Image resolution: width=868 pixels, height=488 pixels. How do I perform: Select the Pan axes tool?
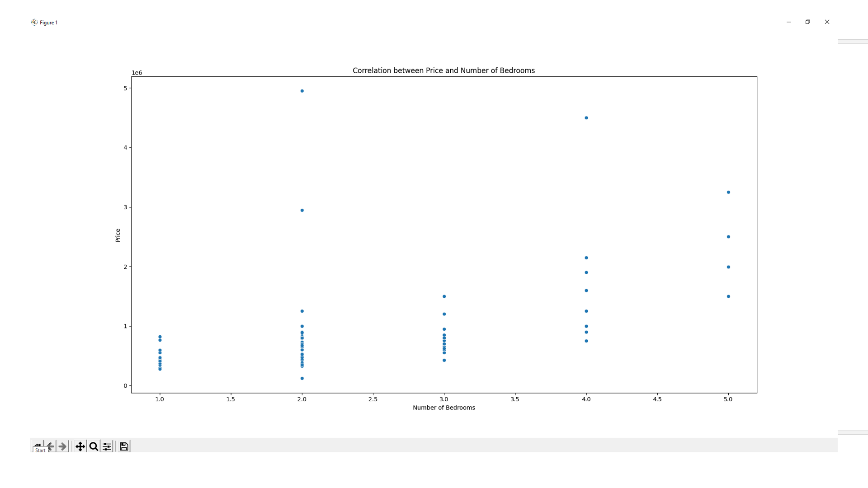pos(80,446)
